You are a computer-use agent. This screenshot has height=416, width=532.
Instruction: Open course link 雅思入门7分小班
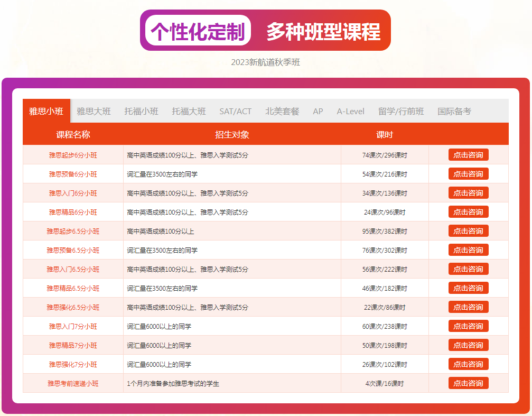[73, 326]
